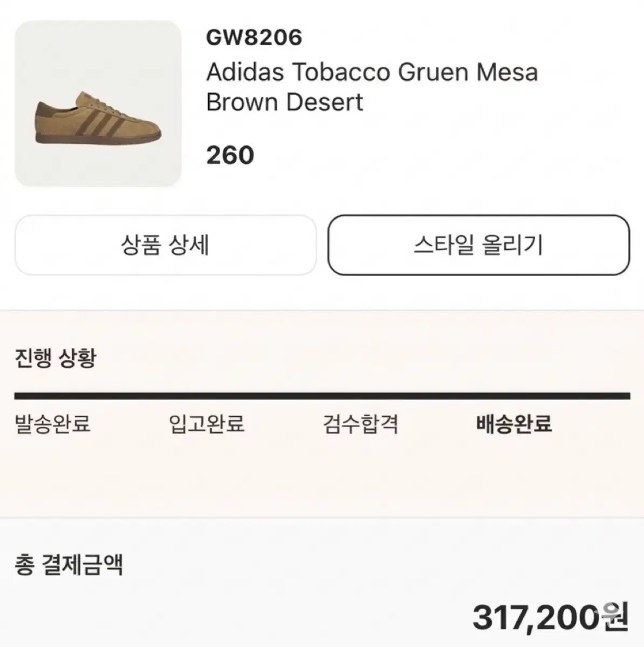644x647 pixels.
Task: Tap the 317,200원 total amount
Action: 550,617
